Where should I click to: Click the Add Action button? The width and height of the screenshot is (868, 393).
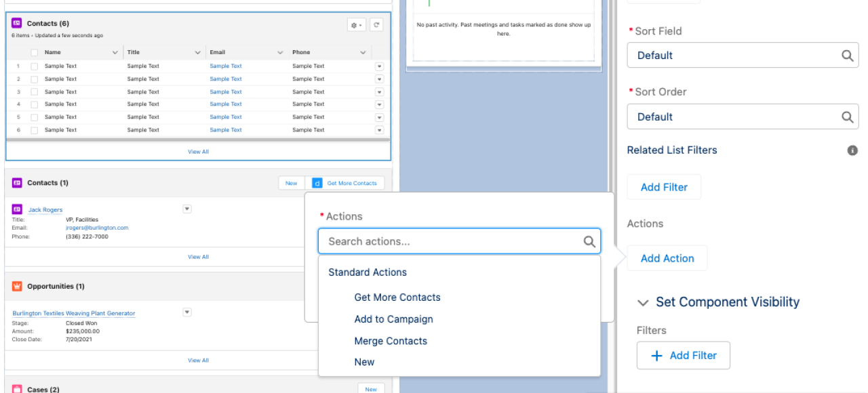pos(667,258)
